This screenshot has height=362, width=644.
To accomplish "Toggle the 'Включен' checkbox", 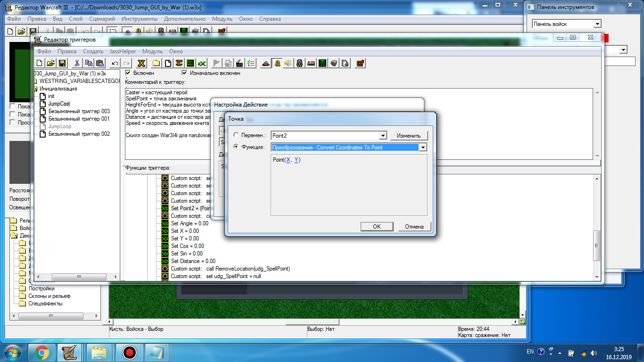I will [x=128, y=73].
